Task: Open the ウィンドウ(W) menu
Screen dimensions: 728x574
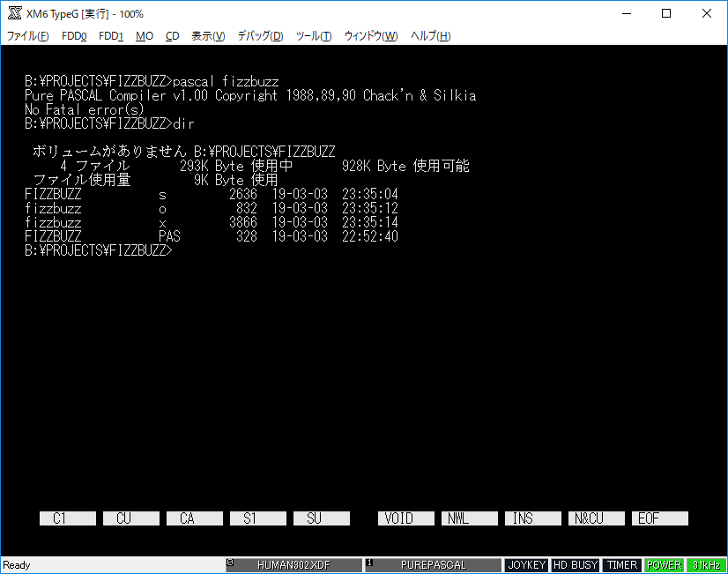Action: (x=371, y=36)
